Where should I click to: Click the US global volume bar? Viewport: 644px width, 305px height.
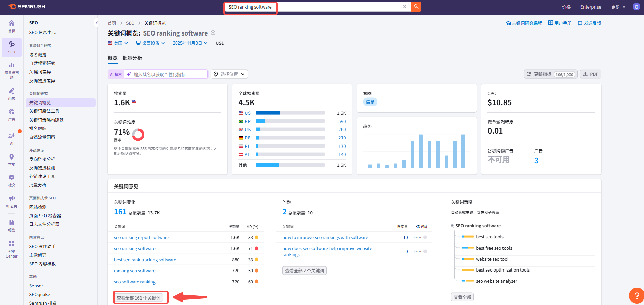(290, 113)
